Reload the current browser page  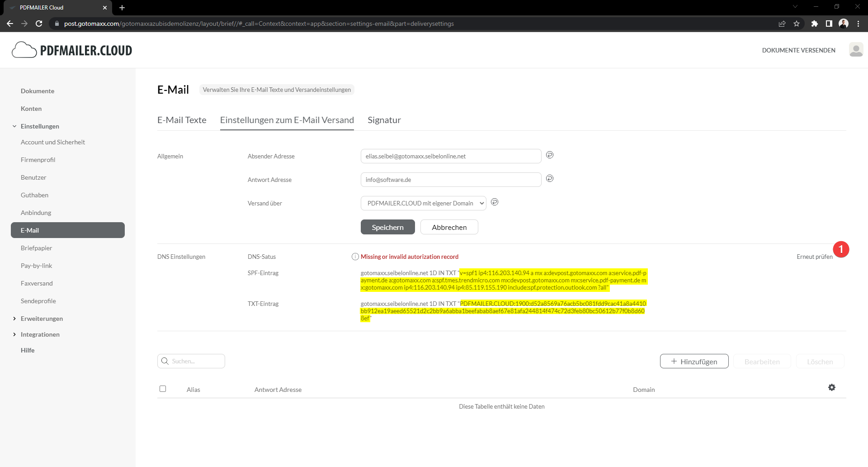pos(39,24)
